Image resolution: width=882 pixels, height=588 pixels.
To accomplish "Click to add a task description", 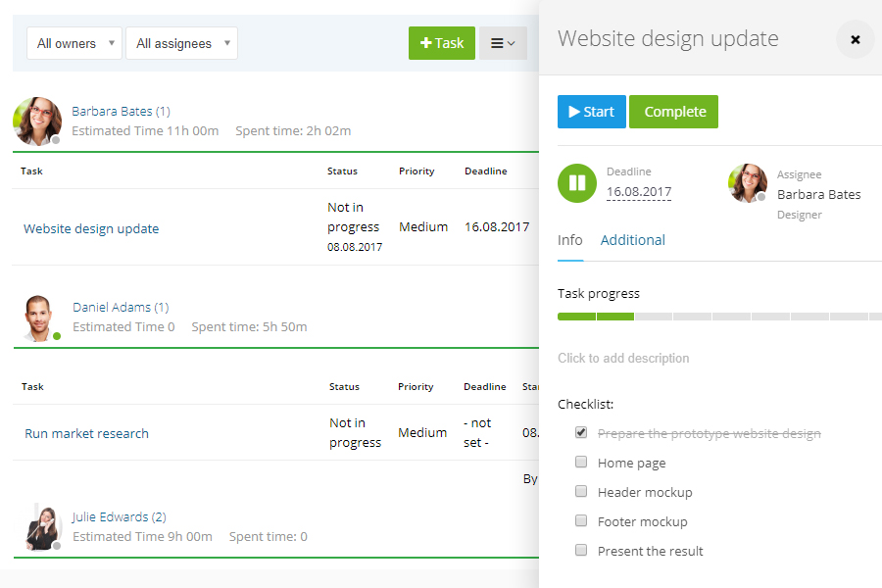I will (623, 358).
